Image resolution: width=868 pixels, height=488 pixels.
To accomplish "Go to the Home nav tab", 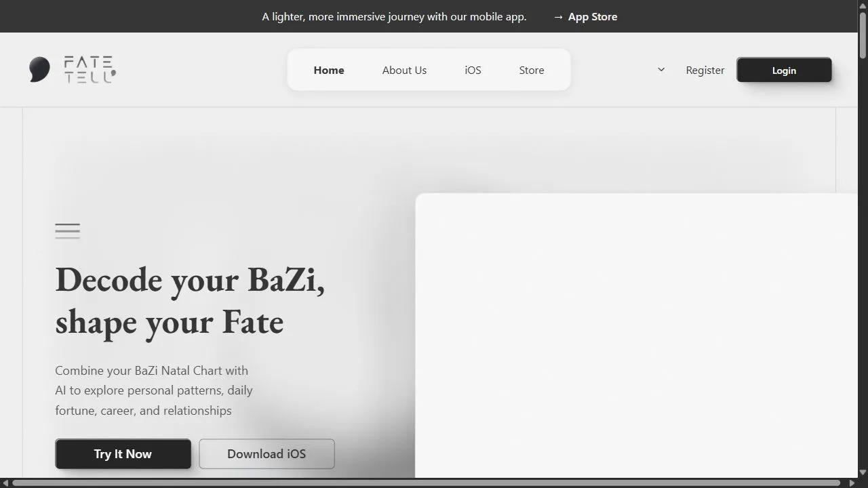I will [x=329, y=70].
